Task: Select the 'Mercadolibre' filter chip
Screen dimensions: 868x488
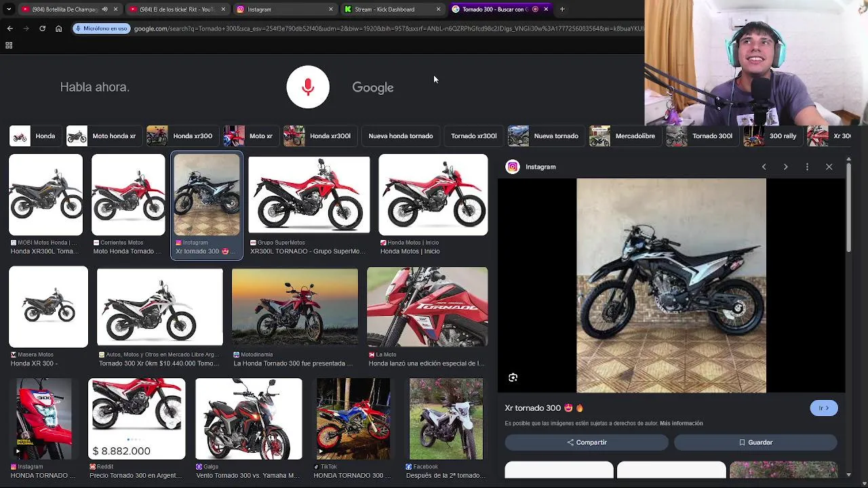Action: coord(625,136)
